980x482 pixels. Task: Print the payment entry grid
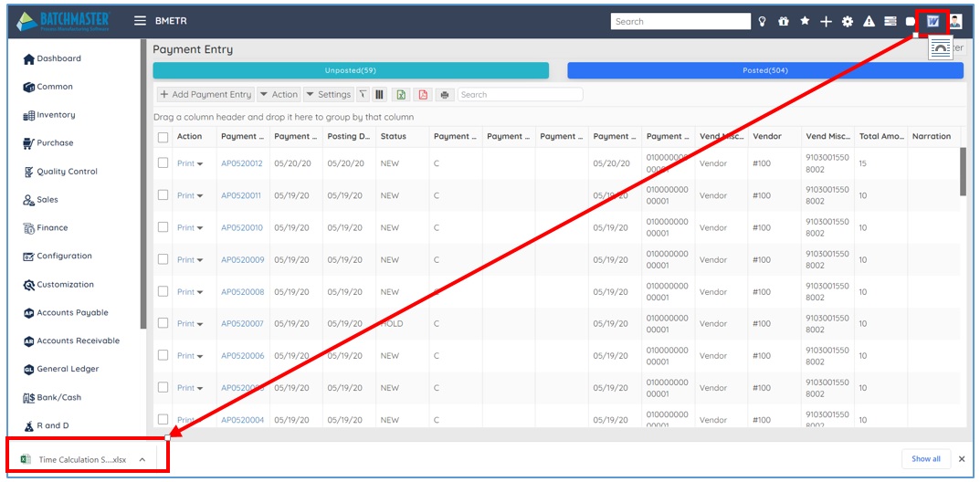[445, 95]
